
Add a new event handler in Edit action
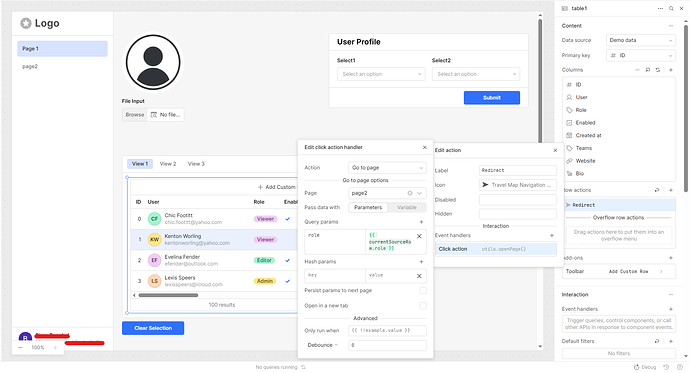[x=552, y=236]
